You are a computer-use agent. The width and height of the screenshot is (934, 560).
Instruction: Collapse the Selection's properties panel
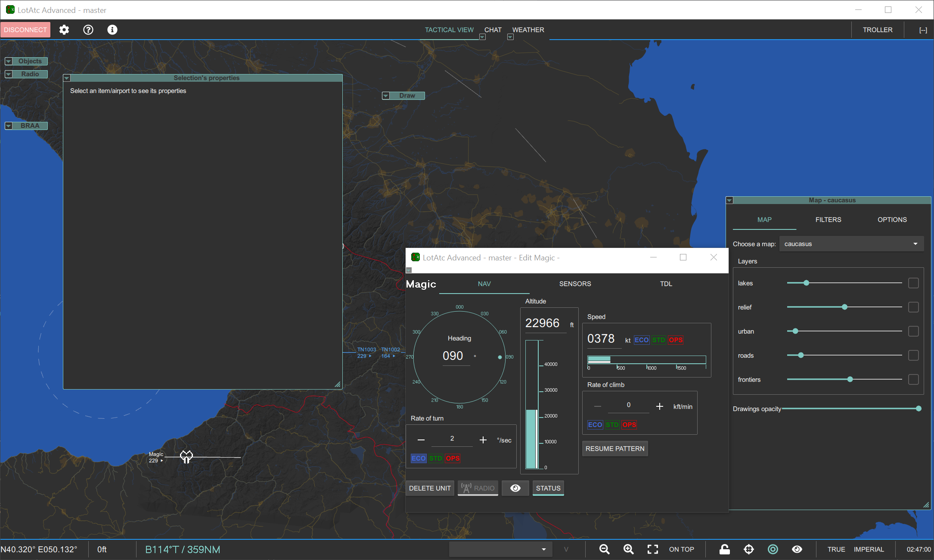tap(67, 78)
